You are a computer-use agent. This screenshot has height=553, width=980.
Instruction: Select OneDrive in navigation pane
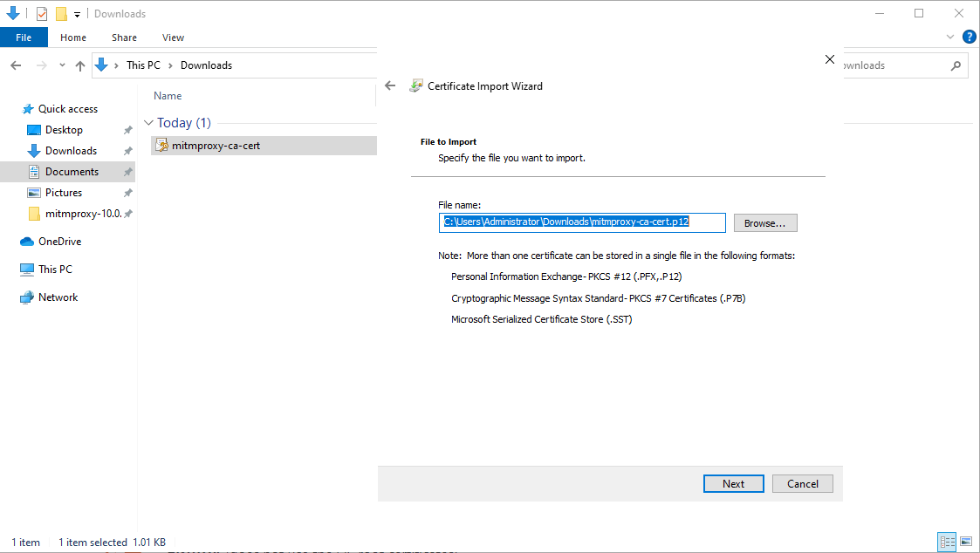tap(60, 242)
